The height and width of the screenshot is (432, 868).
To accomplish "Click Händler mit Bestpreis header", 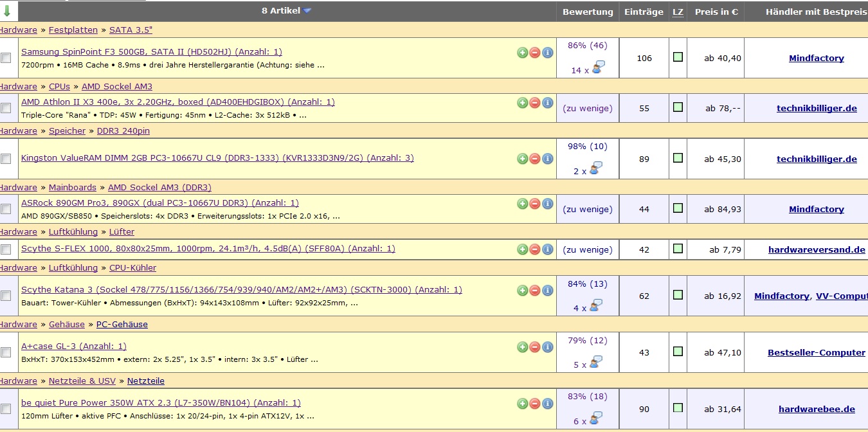I will (817, 12).
